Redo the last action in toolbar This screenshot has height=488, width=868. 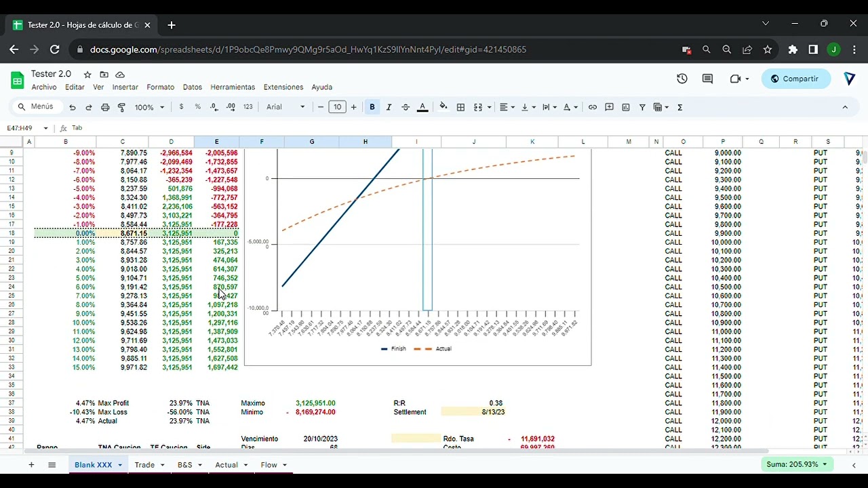(89, 107)
